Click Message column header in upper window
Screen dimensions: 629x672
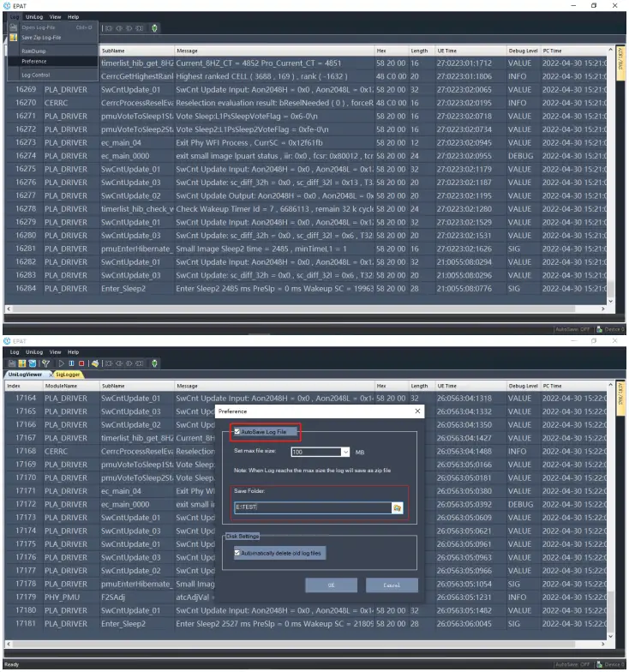click(x=274, y=51)
